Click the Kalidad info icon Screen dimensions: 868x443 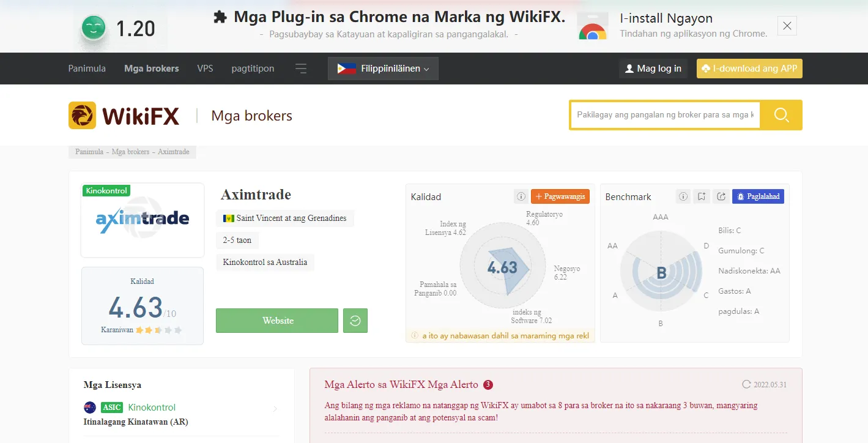pyautogui.click(x=521, y=196)
